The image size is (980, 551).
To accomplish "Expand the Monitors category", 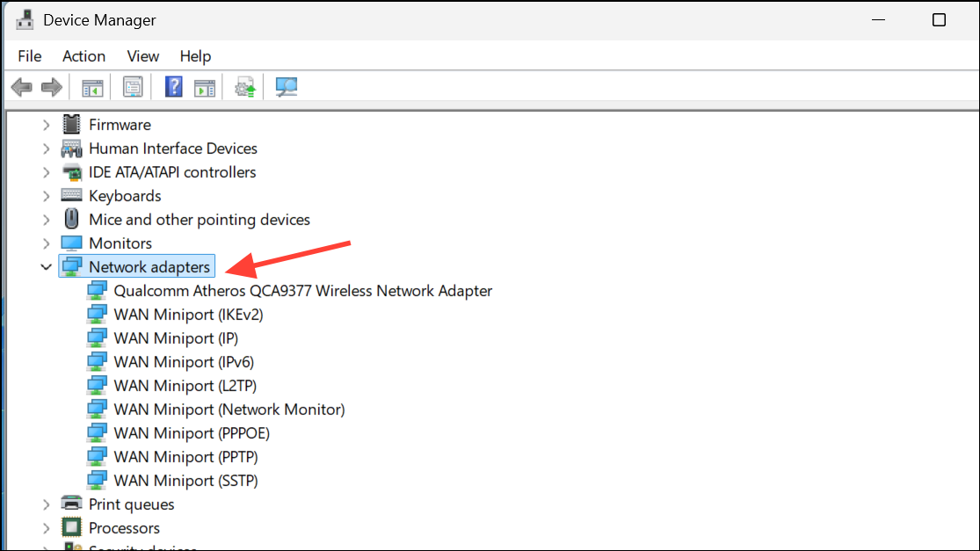I will pos(46,243).
